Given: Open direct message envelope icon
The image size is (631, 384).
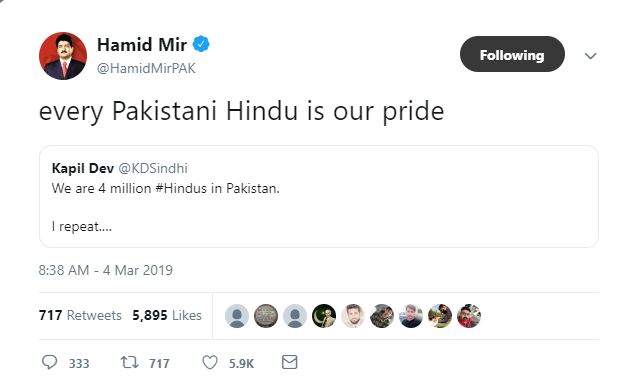Looking at the screenshot, I should (x=289, y=362).
